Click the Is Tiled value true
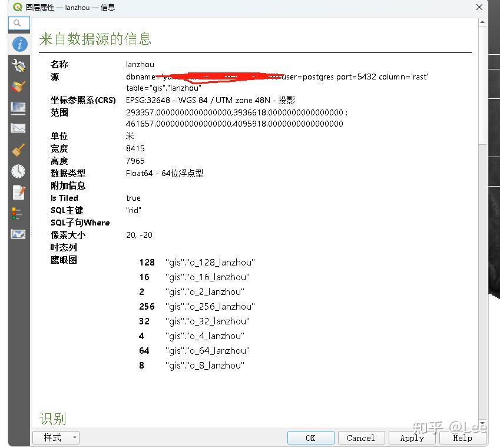The height and width of the screenshot is (448, 500). pyautogui.click(x=133, y=198)
